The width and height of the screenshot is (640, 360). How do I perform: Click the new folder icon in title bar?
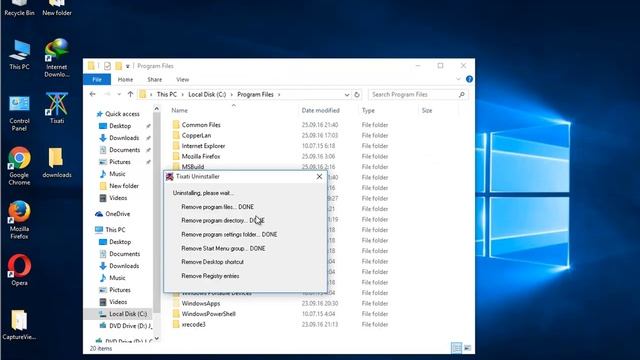(x=118, y=66)
